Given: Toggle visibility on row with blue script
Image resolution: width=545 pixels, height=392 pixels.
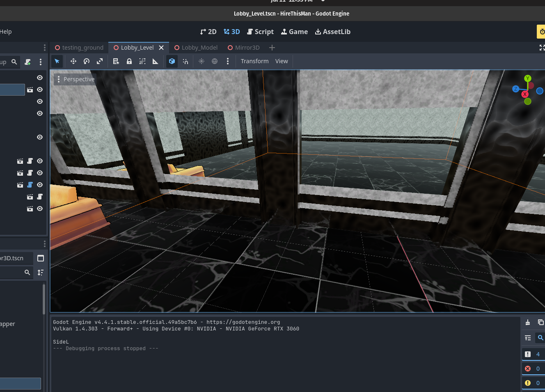Looking at the screenshot, I should [x=40, y=185].
